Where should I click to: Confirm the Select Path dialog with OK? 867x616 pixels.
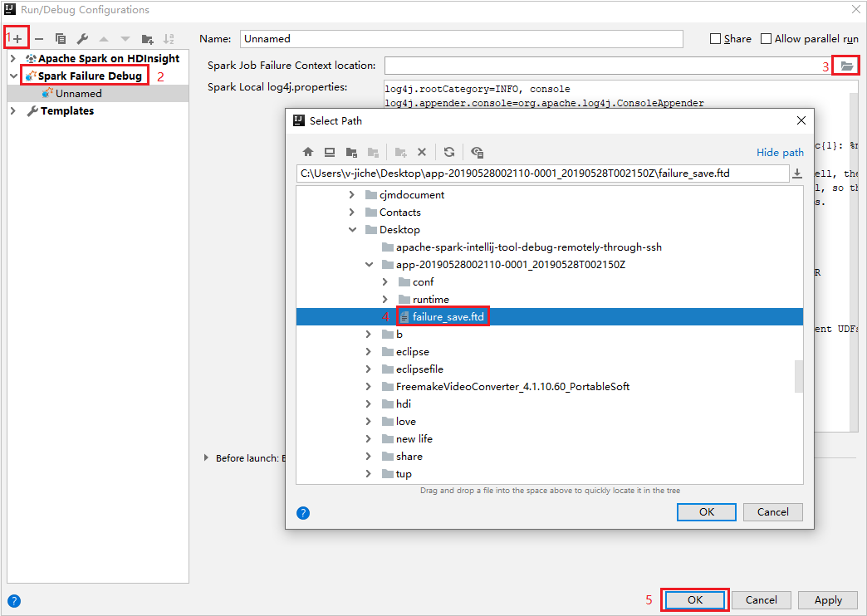point(706,511)
